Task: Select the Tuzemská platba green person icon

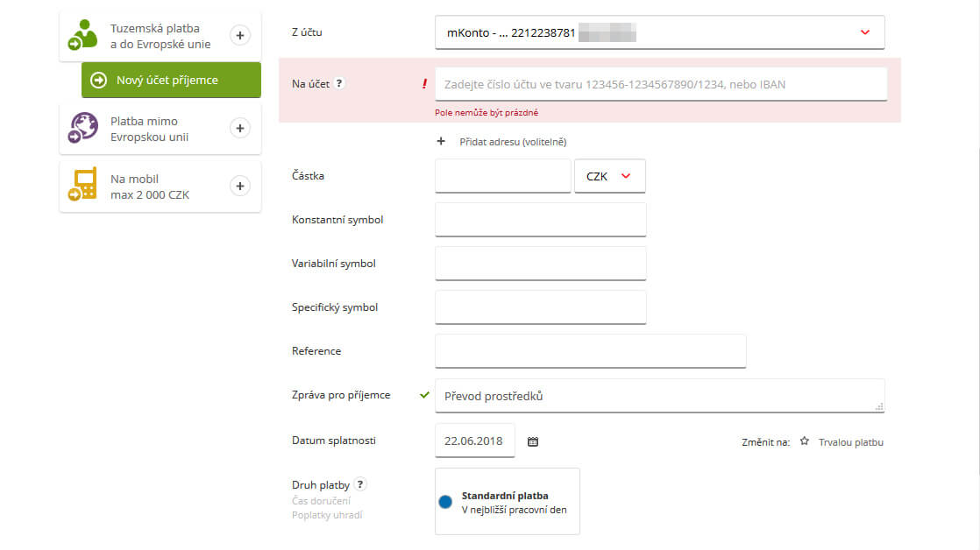Action: tap(82, 35)
